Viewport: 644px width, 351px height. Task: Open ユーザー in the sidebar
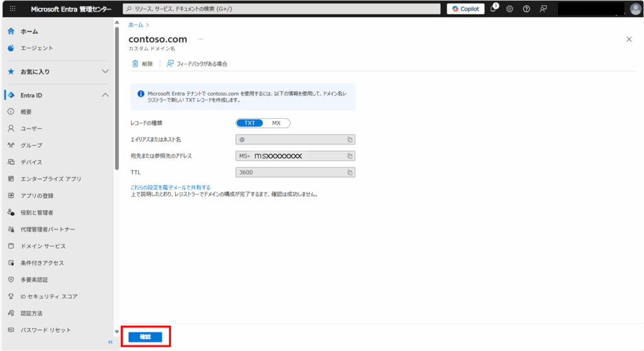point(31,128)
